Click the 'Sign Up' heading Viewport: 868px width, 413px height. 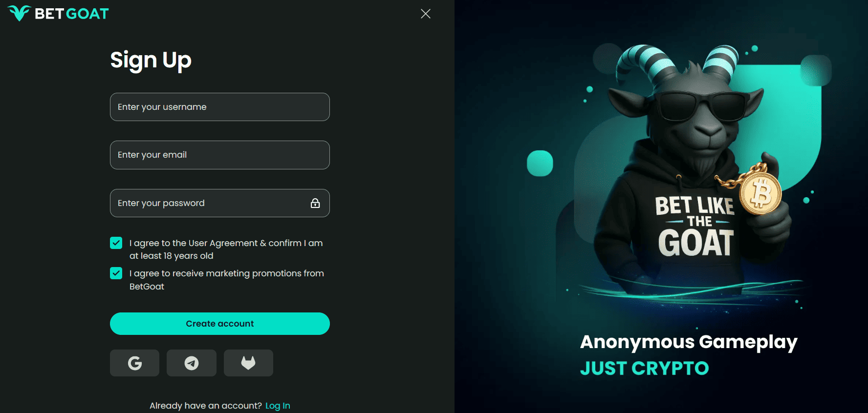(x=151, y=61)
